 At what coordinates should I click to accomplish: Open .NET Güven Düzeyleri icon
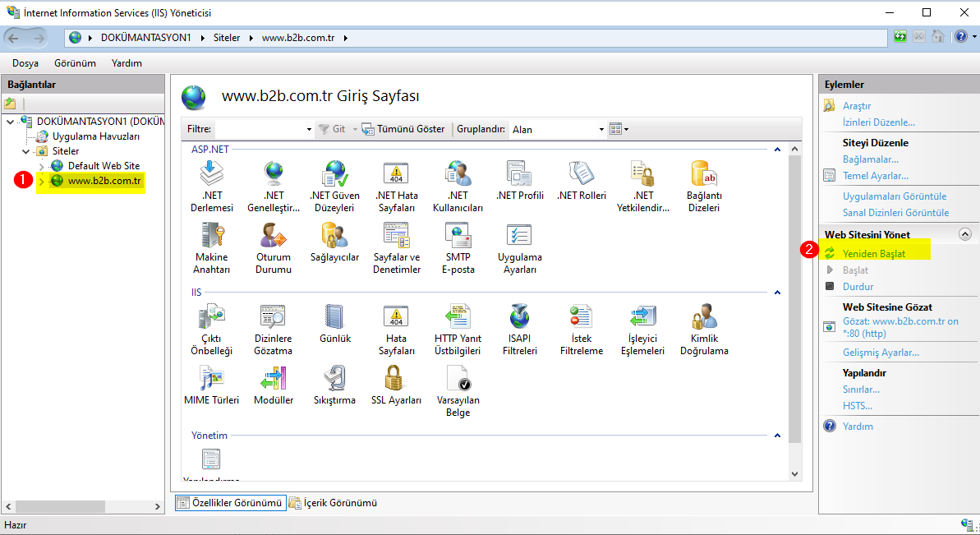coord(334,187)
